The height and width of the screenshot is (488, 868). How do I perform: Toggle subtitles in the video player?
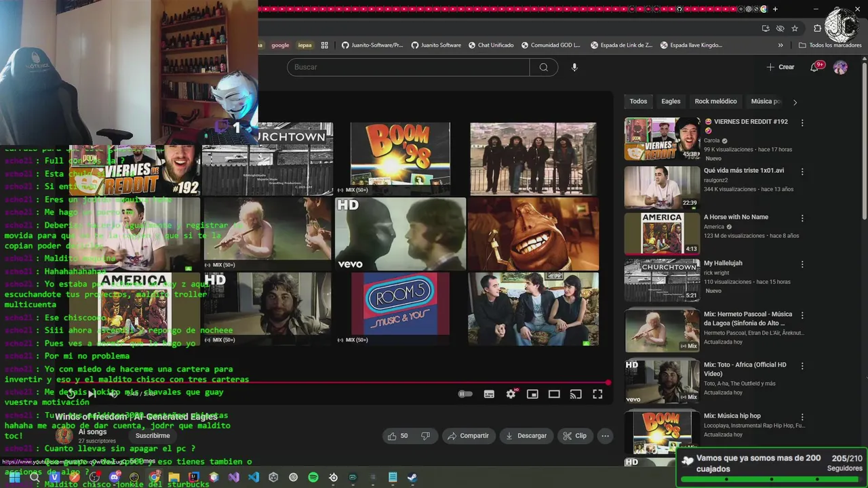click(x=489, y=394)
